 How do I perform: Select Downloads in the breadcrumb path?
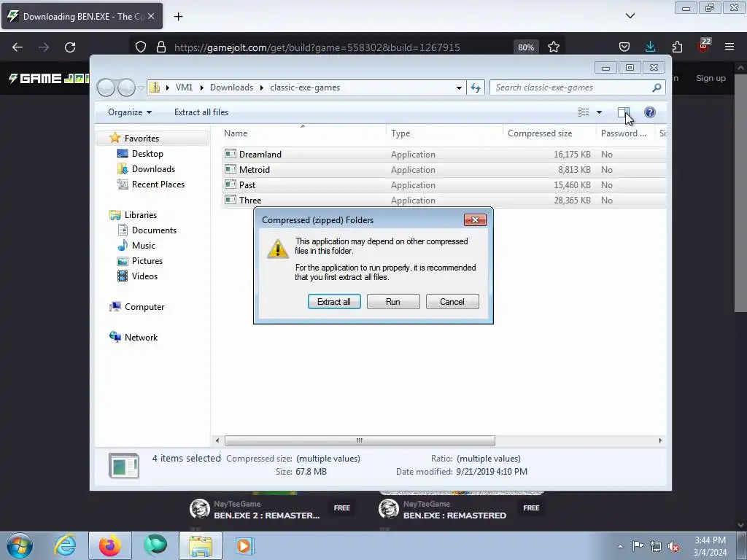(x=231, y=87)
